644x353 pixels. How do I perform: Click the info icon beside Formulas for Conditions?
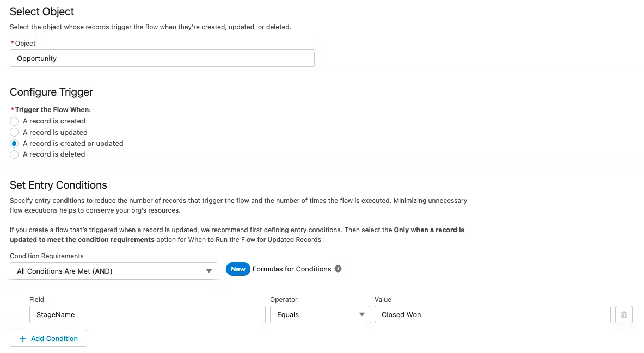(x=338, y=269)
